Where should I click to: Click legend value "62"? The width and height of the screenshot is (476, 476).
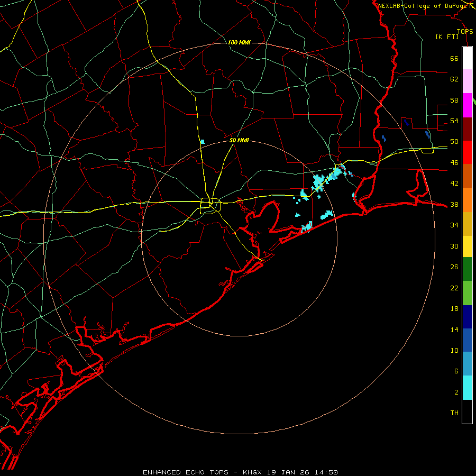(454, 79)
